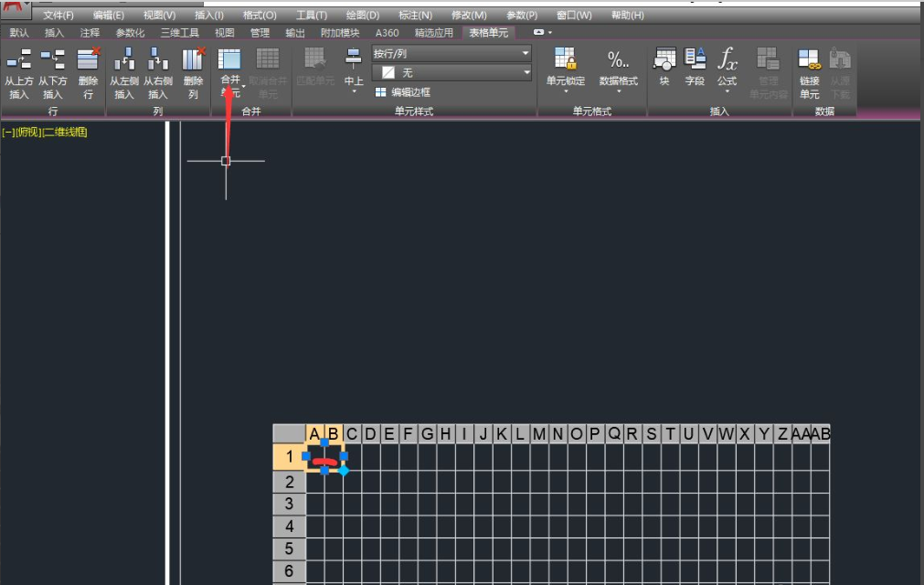Insert a row from above
Screen dimensions: 924x585
pyautogui.click(x=19, y=74)
